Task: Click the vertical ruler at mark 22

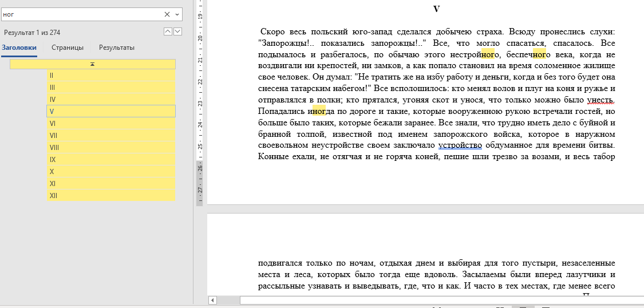Action: tap(200, 81)
